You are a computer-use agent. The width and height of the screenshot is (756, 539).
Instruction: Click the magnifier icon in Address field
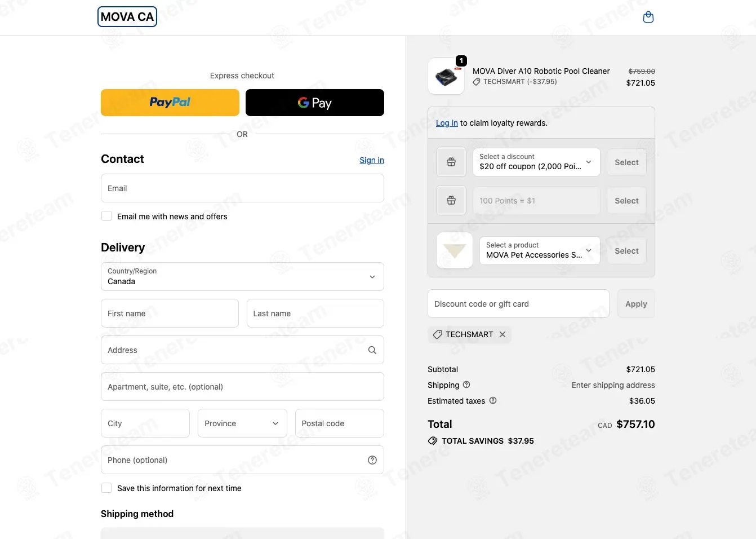[372, 350]
